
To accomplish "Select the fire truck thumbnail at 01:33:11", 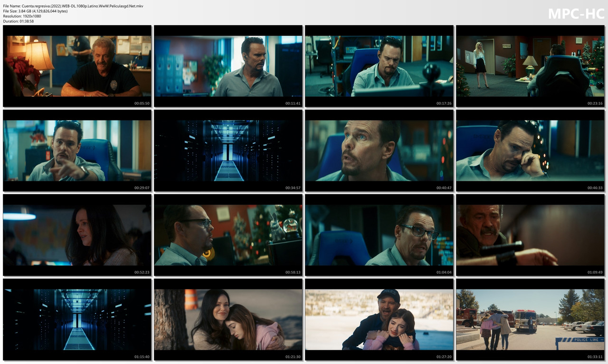I will pyautogui.click(x=530, y=319).
